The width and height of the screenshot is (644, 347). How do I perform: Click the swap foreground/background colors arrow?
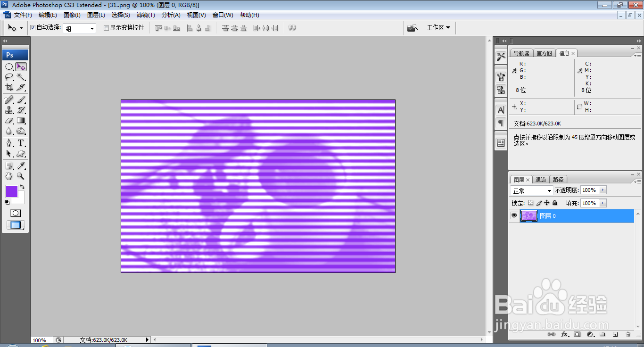[x=22, y=187]
